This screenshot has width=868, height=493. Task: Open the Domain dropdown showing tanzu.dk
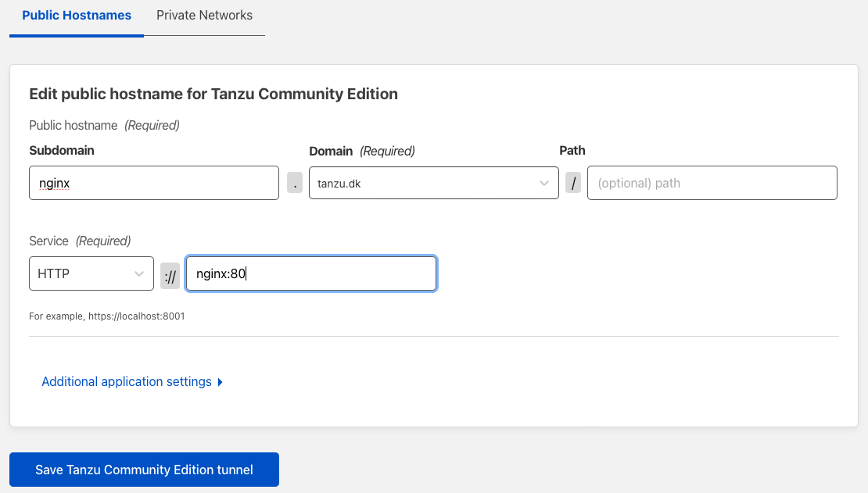click(433, 183)
